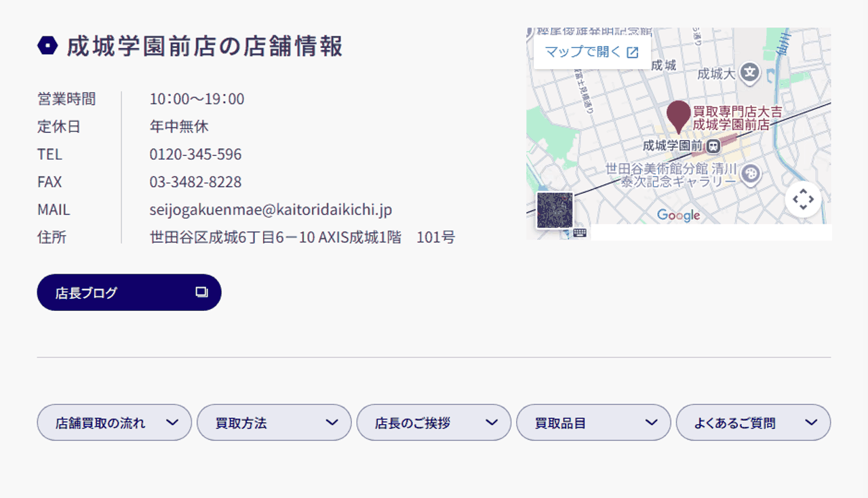The image size is (868, 498).
Task: Click the keyboard shortcuts icon on map
Action: coord(580,232)
